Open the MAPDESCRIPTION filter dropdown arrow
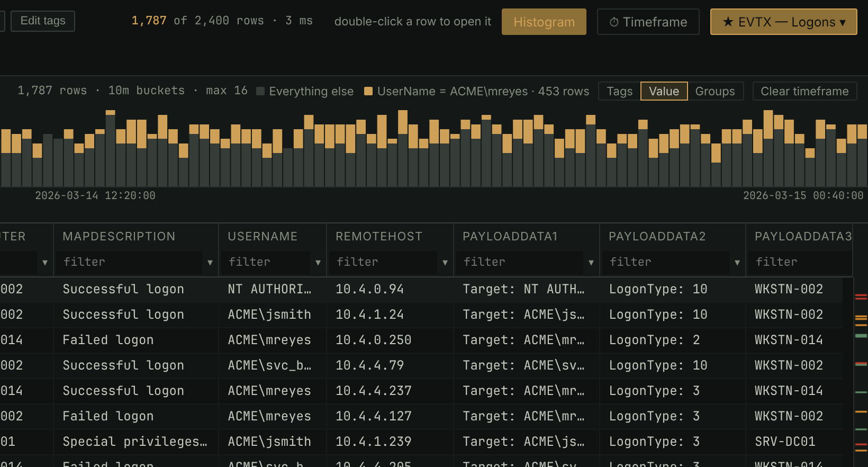Viewport: 868px width, 467px height. [210, 263]
